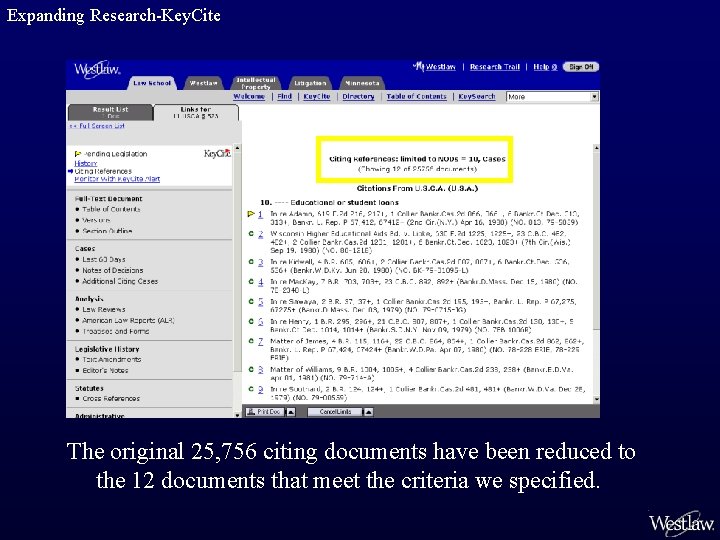Click green C icon beside result 7
720x540 pixels.
[x=251, y=341]
